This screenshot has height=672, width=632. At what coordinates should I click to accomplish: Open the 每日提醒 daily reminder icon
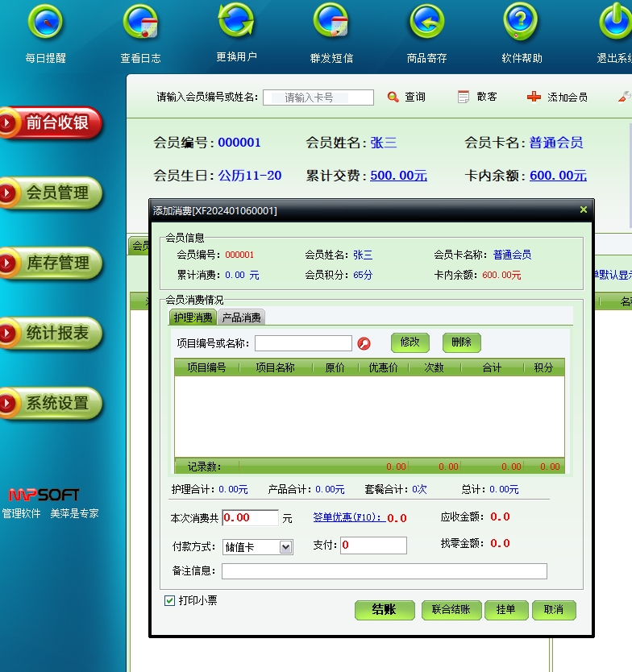[x=45, y=23]
